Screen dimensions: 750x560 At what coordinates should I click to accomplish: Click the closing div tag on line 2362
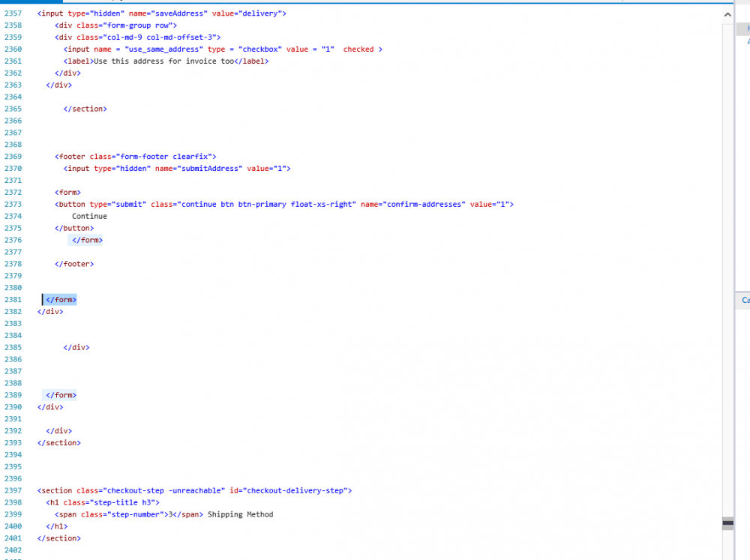[x=68, y=73]
